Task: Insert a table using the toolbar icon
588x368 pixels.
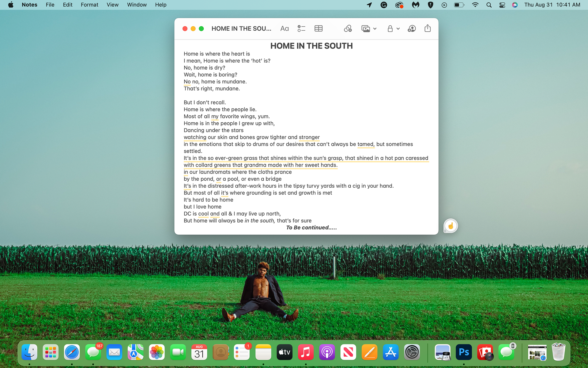Action: (x=318, y=29)
